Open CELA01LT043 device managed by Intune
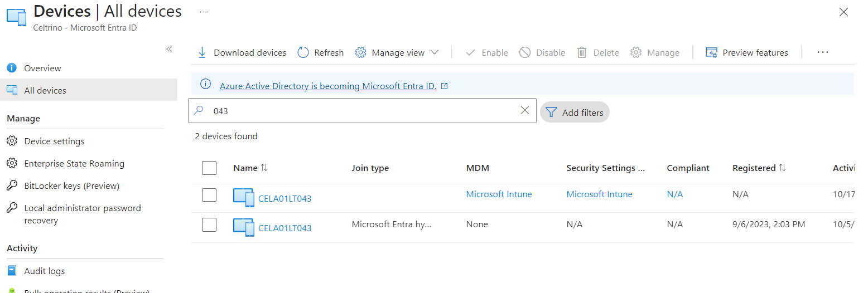The width and height of the screenshot is (868, 293). coord(284,198)
